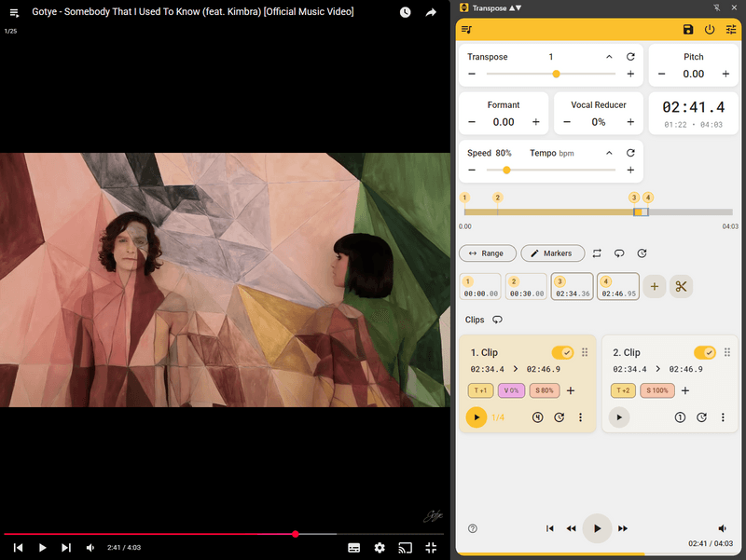The height and width of the screenshot is (560, 746).
Task: Click marker 1 on the timeline
Action: point(464,198)
